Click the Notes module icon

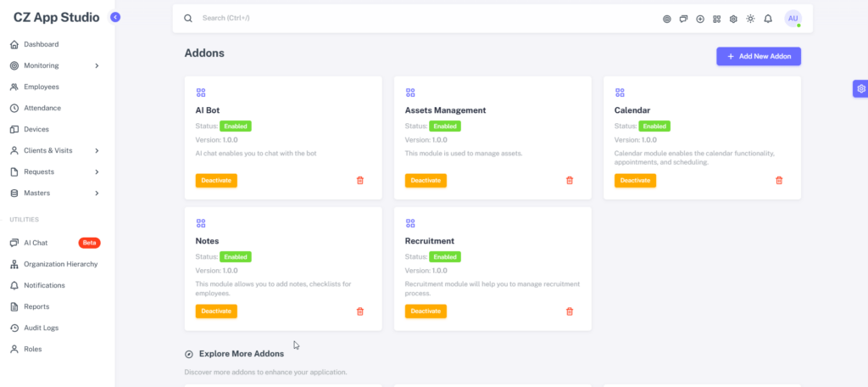[201, 223]
